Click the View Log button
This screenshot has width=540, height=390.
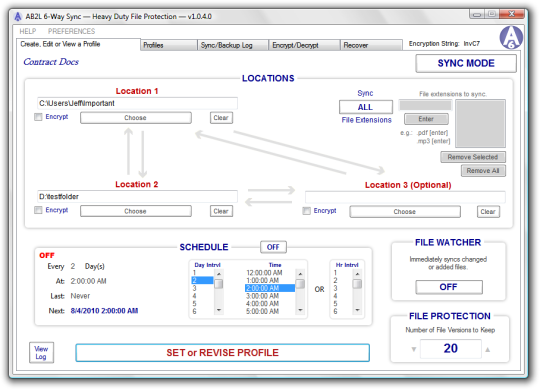click(x=41, y=353)
